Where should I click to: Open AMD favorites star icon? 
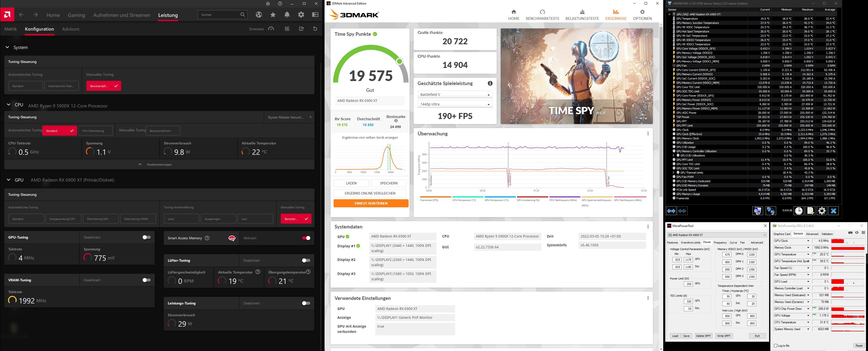(x=273, y=15)
